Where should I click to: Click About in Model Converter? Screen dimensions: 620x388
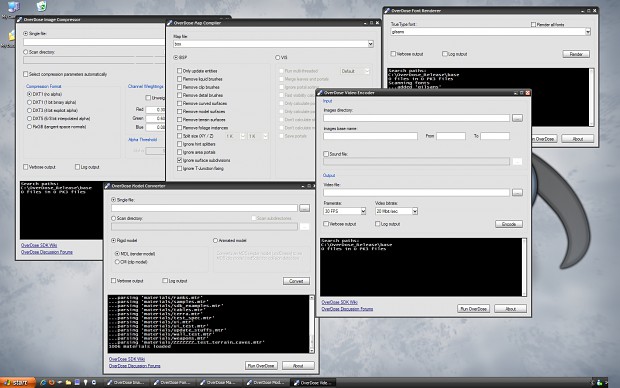[x=298, y=365]
